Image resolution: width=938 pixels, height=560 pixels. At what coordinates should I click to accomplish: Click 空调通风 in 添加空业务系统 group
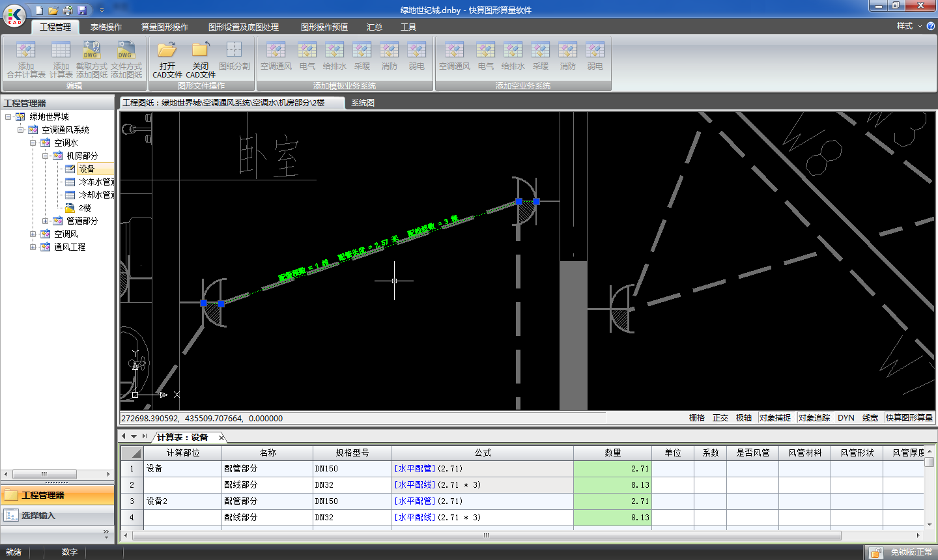click(x=455, y=57)
